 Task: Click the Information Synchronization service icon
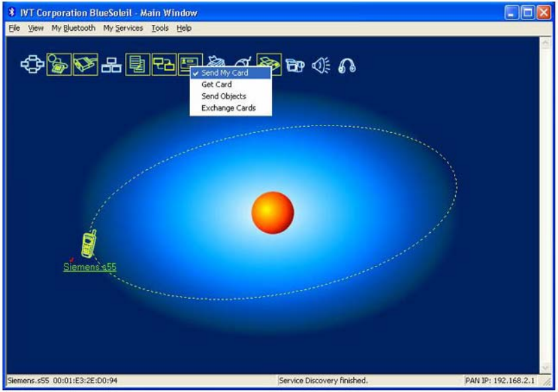164,64
